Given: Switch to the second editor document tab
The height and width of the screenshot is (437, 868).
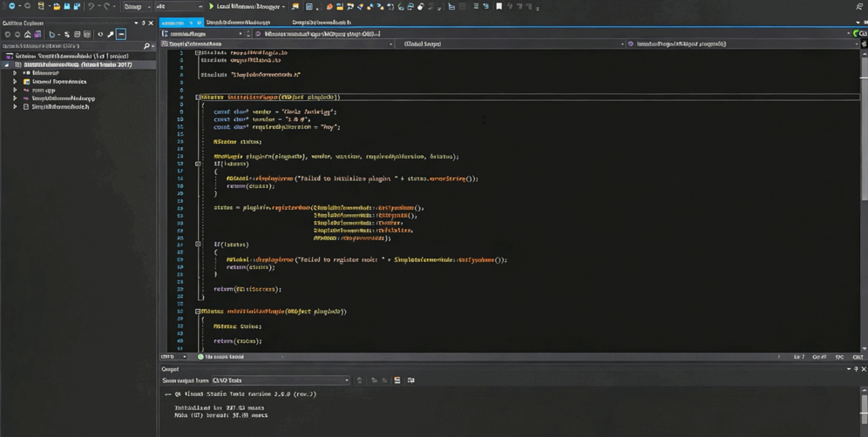Looking at the screenshot, I should 237,23.
